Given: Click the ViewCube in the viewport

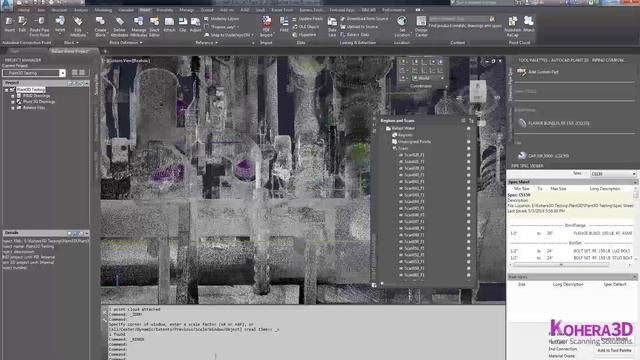Looking at the screenshot, I should (477, 91).
